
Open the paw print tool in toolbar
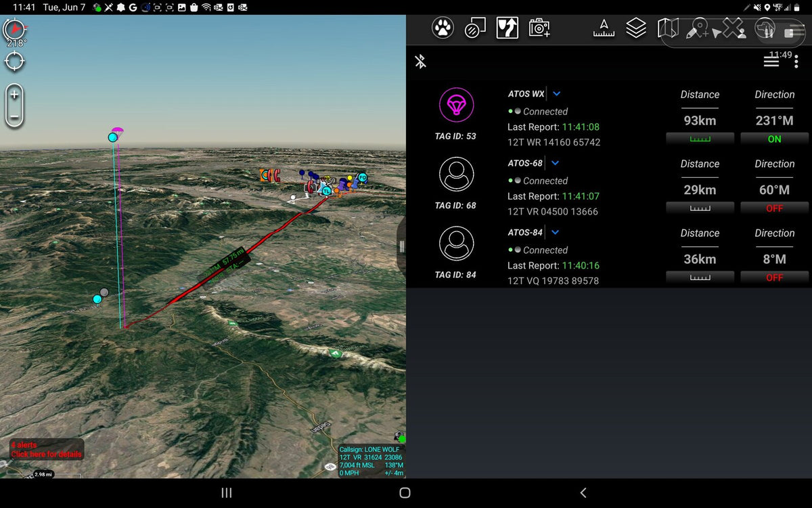(x=443, y=28)
